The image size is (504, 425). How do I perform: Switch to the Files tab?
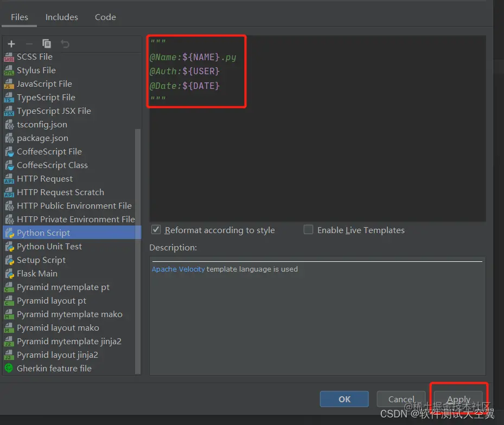coord(20,17)
